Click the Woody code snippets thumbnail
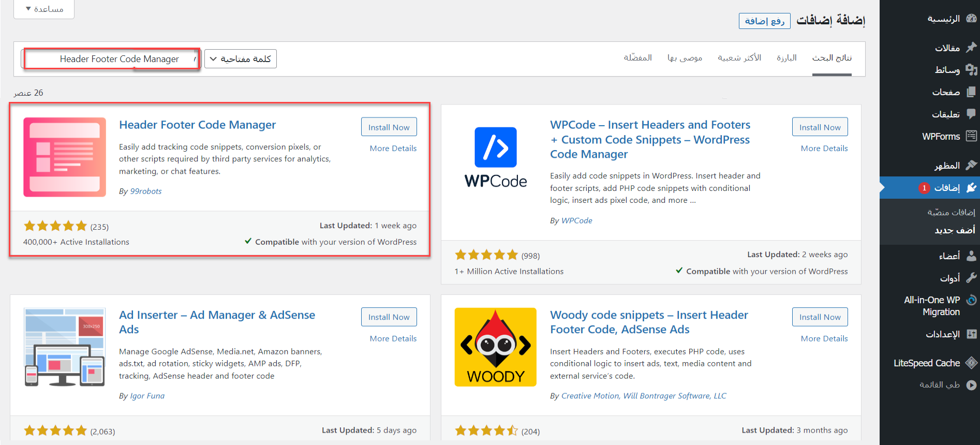This screenshot has width=980, height=445. [x=495, y=347]
